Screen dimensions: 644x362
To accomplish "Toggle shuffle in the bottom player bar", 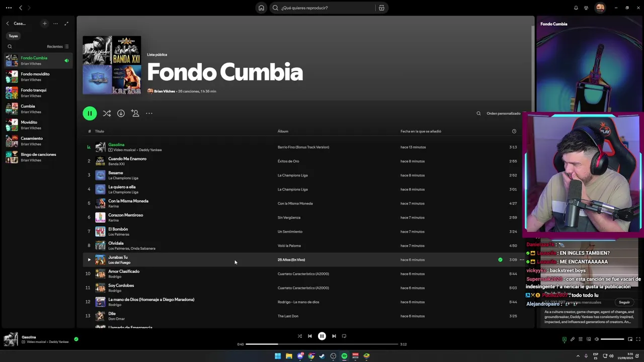I will [299, 336].
